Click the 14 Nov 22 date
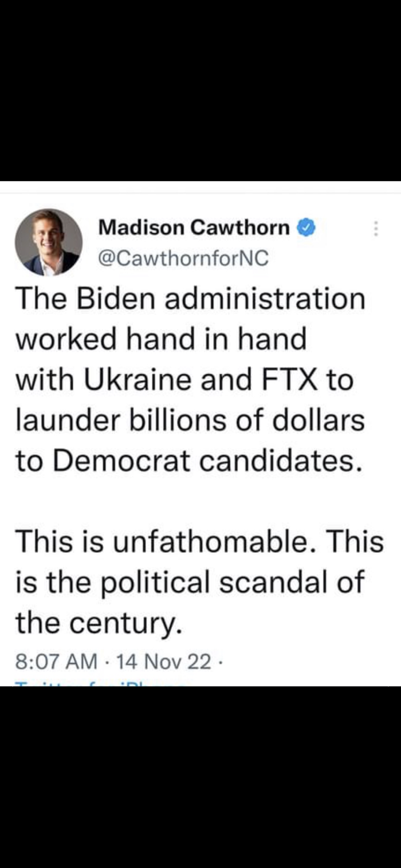Viewport: 401px width, 868px height. pos(163,662)
